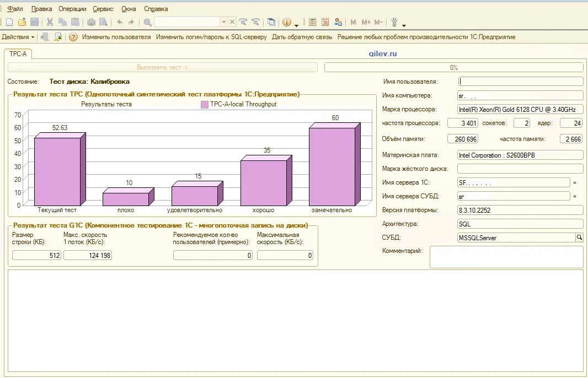588x378 pixels.
Task: Click the 0% progress bar
Action: point(454,67)
